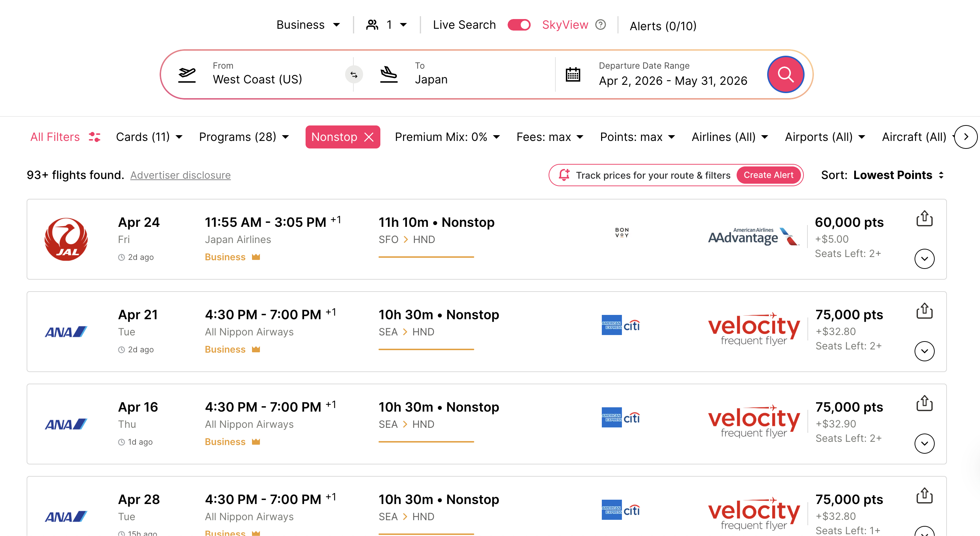Click Citi logo on Apr 21 flight
This screenshot has width=980, height=536.
632,325
